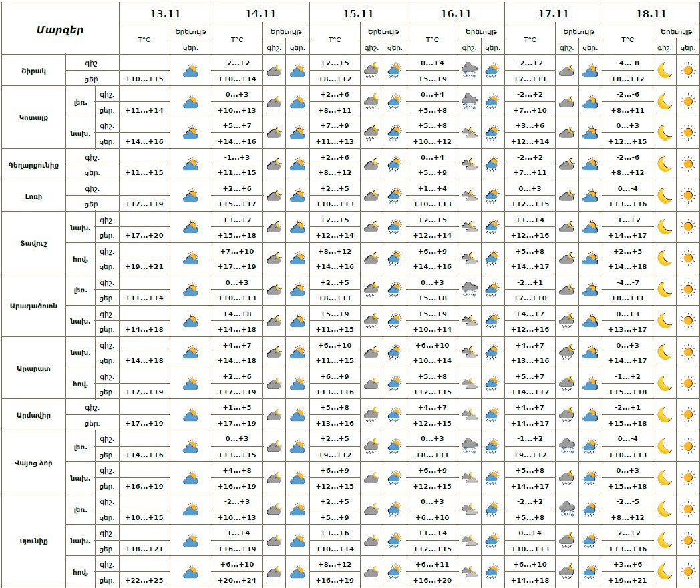Select Շիրակ's 16.11 night snow cloud icon
The height and width of the screenshot is (588, 700).
pos(470,70)
